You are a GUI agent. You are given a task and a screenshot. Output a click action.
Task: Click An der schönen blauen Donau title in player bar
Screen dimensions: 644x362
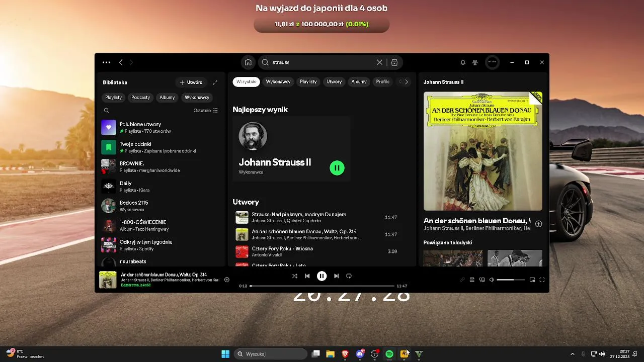pyautogui.click(x=164, y=275)
